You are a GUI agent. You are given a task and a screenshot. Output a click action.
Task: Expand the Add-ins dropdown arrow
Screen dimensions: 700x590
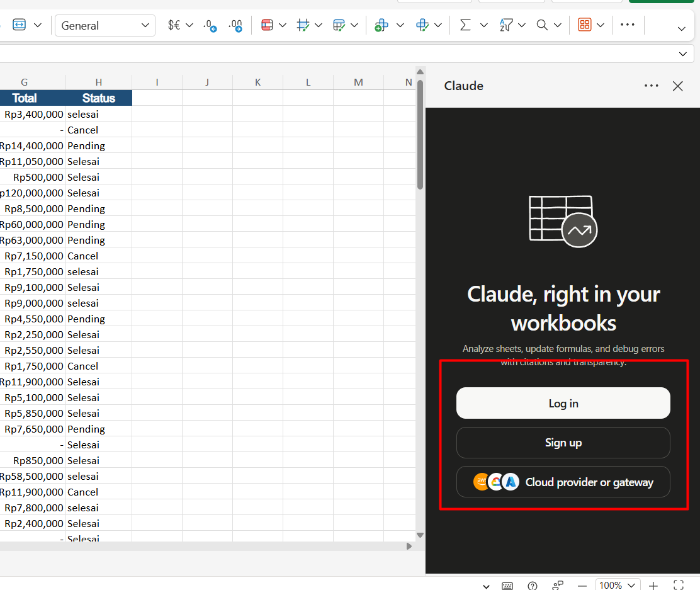click(601, 25)
